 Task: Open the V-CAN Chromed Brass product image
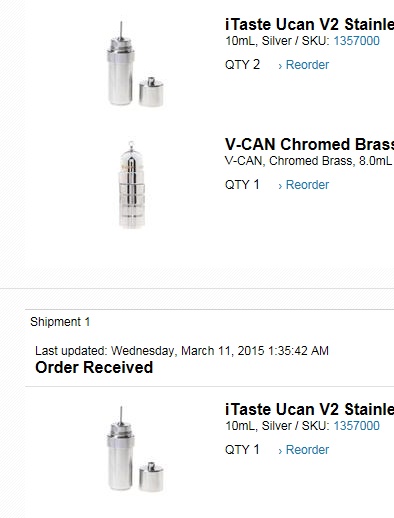point(132,184)
